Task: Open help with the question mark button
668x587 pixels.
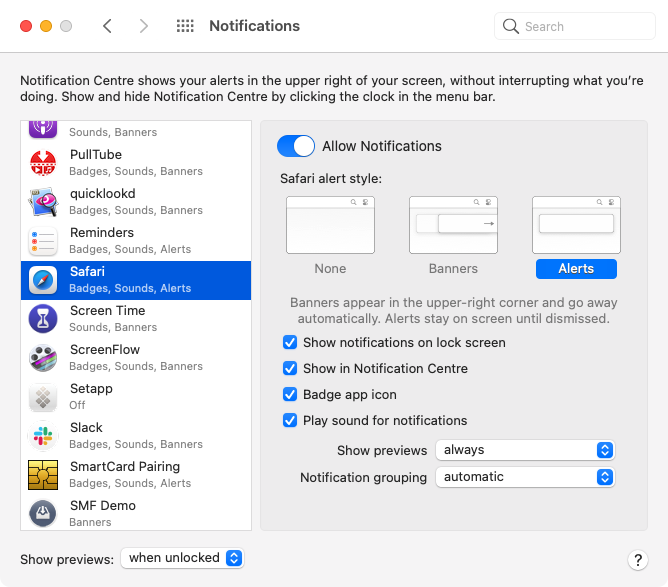Action: 638,560
